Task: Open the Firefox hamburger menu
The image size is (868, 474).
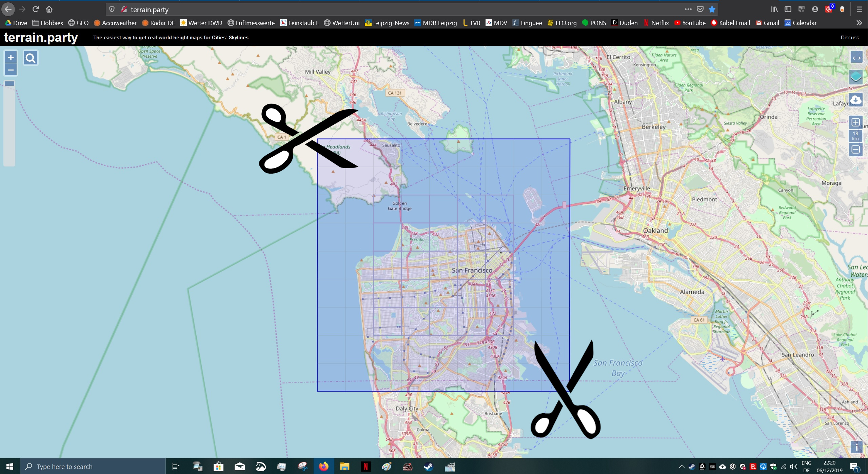Action: click(859, 9)
